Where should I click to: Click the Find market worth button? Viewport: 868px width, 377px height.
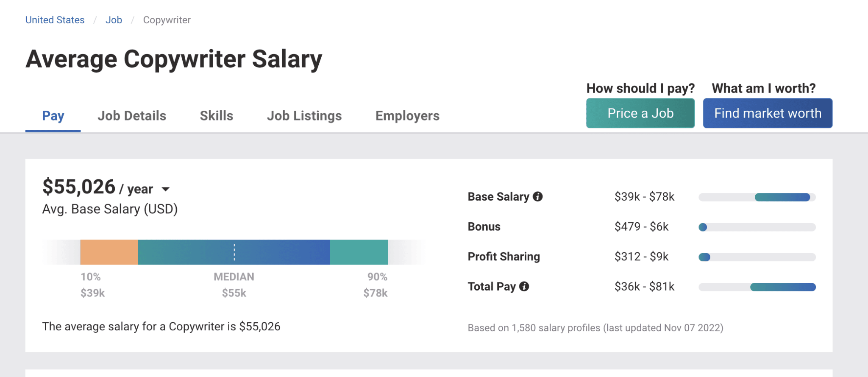(x=768, y=113)
